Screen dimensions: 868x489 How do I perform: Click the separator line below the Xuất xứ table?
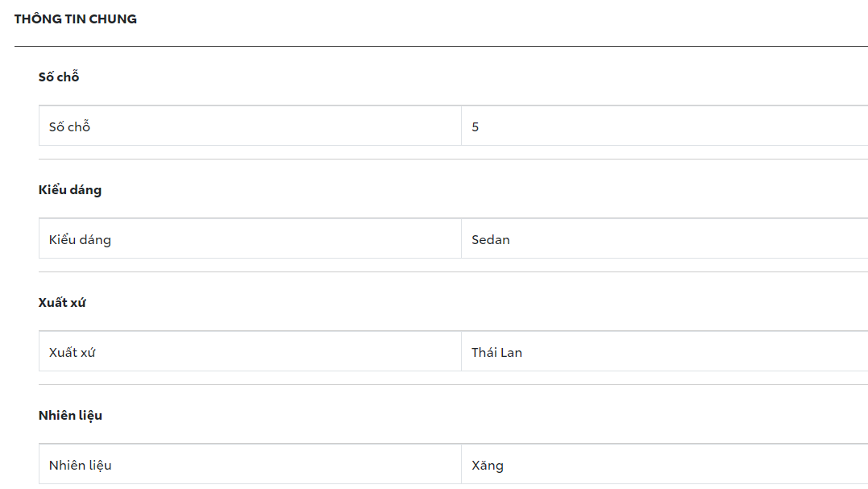pyautogui.click(x=453, y=384)
